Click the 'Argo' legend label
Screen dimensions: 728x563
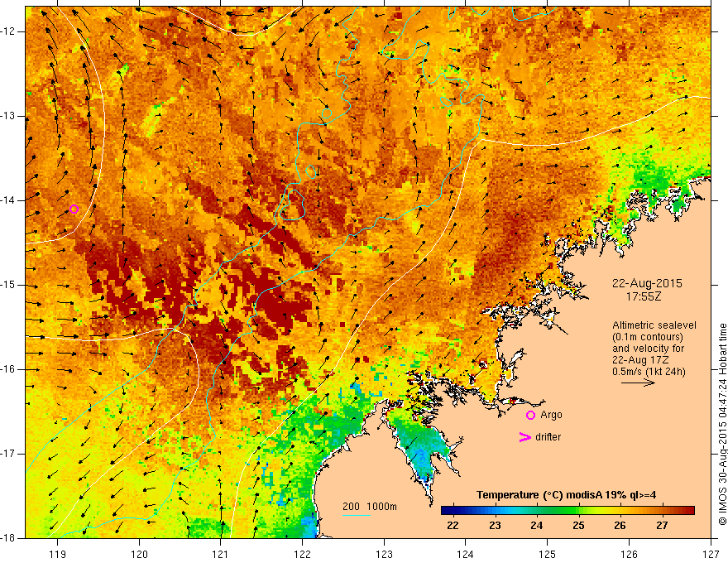551,415
